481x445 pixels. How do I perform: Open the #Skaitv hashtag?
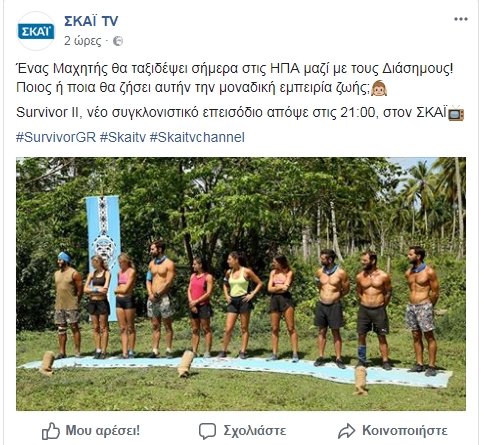pos(123,137)
